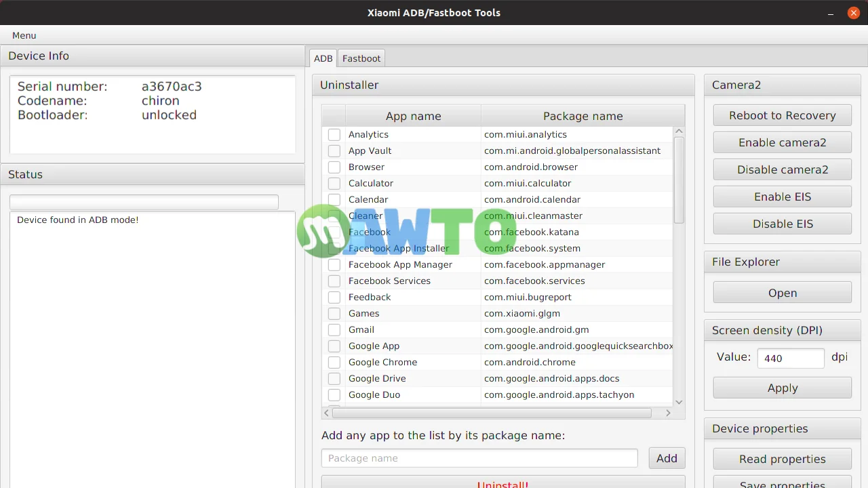The height and width of the screenshot is (488, 868).
Task: Minimize the Xiaomi ADB/Fastboot Tools window
Action: [x=830, y=13]
